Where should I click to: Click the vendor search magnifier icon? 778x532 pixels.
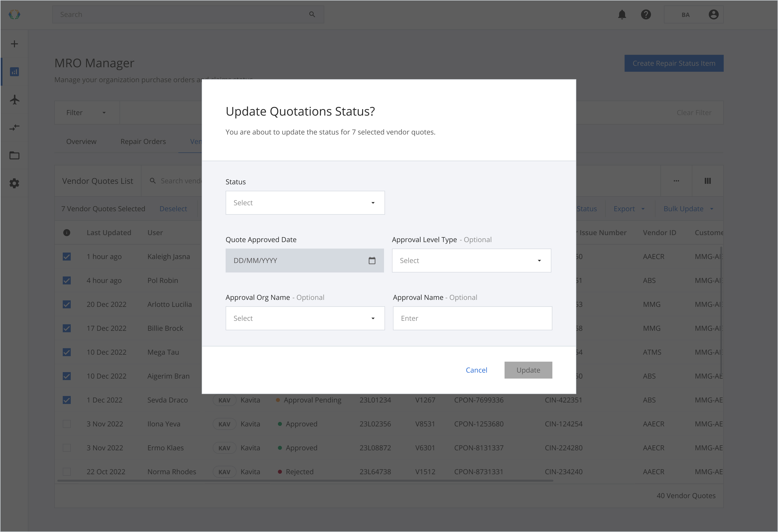pos(153,181)
